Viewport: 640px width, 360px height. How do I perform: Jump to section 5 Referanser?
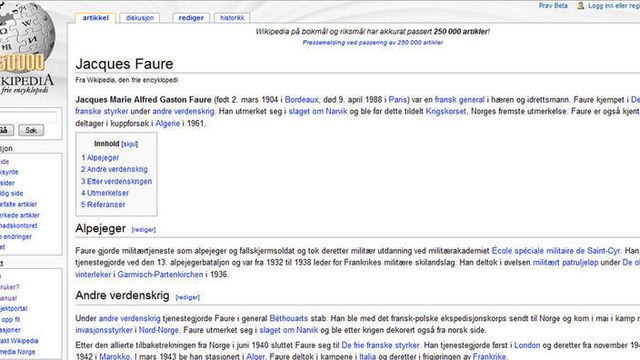(103, 204)
